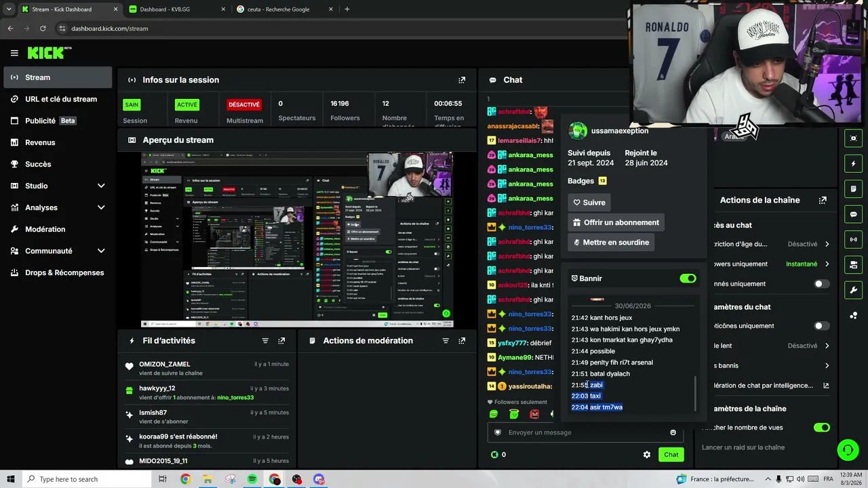Open Succès in the sidebar

pyautogui.click(x=58, y=164)
